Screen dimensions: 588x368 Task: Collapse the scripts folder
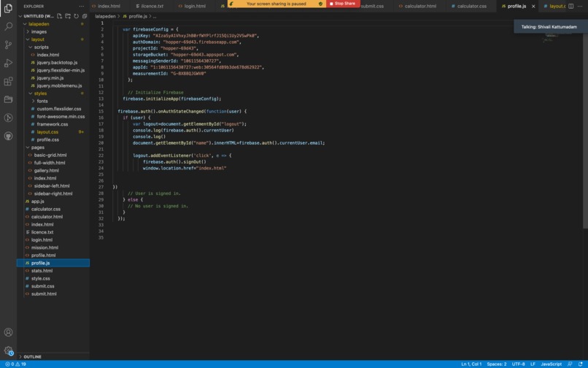(31, 47)
